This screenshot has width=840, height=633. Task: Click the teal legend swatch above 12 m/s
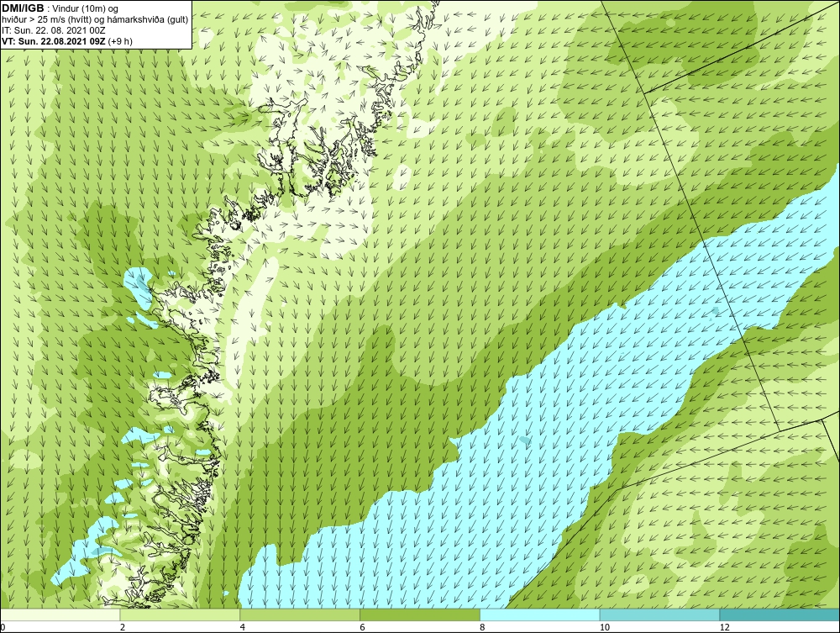tap(780, 615)
